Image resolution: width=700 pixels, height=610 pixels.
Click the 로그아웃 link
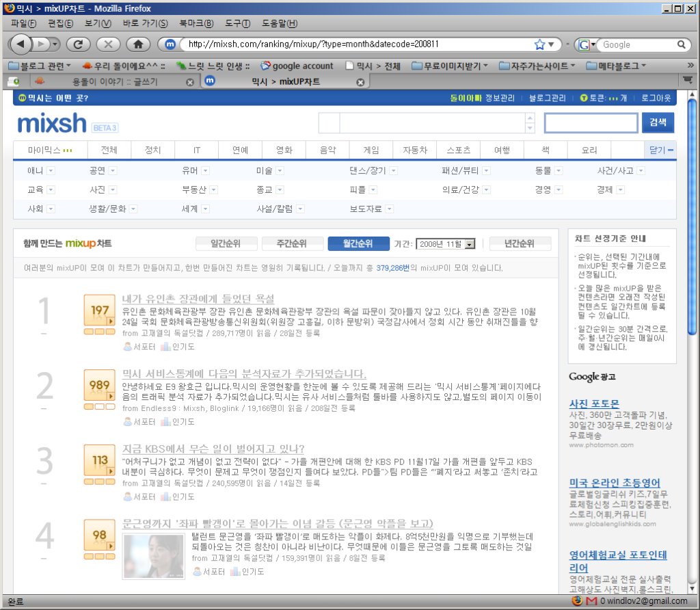[656, 98]
